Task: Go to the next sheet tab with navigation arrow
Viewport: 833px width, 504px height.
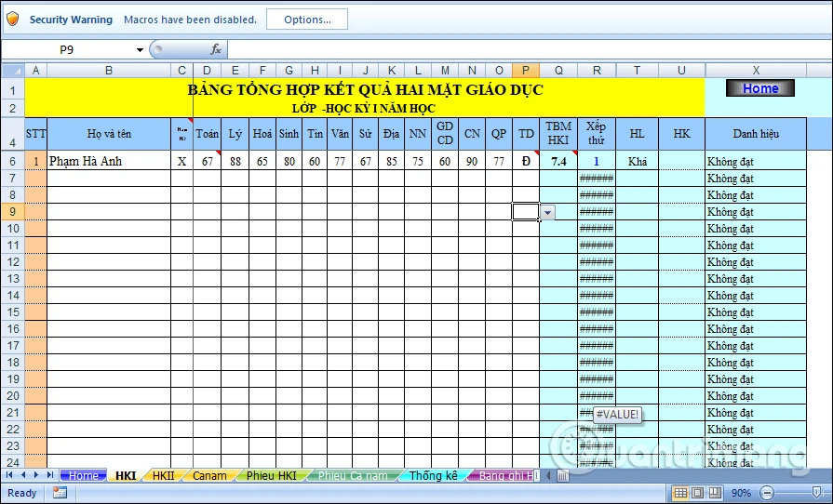Action: tap(35, 475)
